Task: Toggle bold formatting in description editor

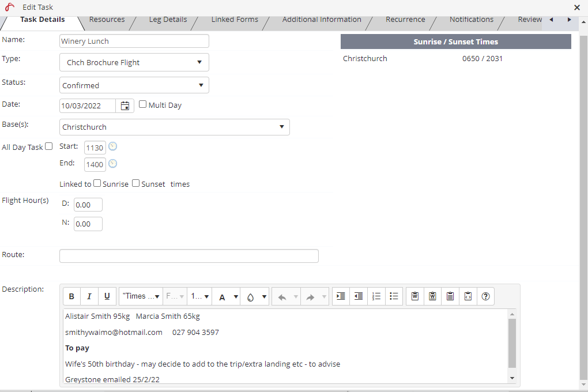Action: point(71,296)
